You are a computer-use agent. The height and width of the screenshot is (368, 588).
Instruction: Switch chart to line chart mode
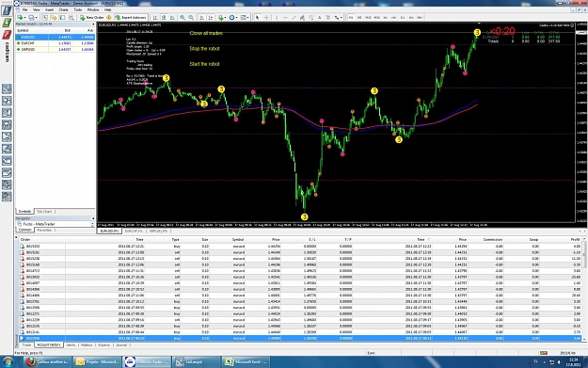click(172, 18)
